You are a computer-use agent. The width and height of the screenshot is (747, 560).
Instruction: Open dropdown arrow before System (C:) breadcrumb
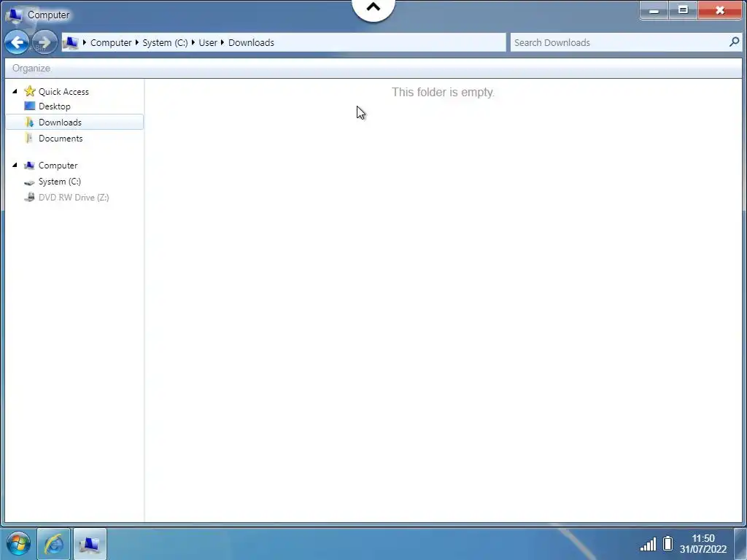[136, 42]
